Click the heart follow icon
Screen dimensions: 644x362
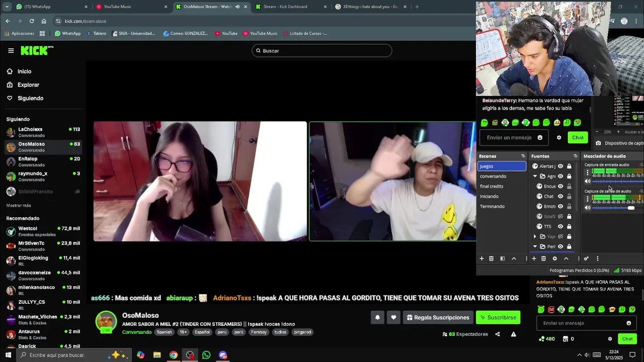tap(393, 317)
